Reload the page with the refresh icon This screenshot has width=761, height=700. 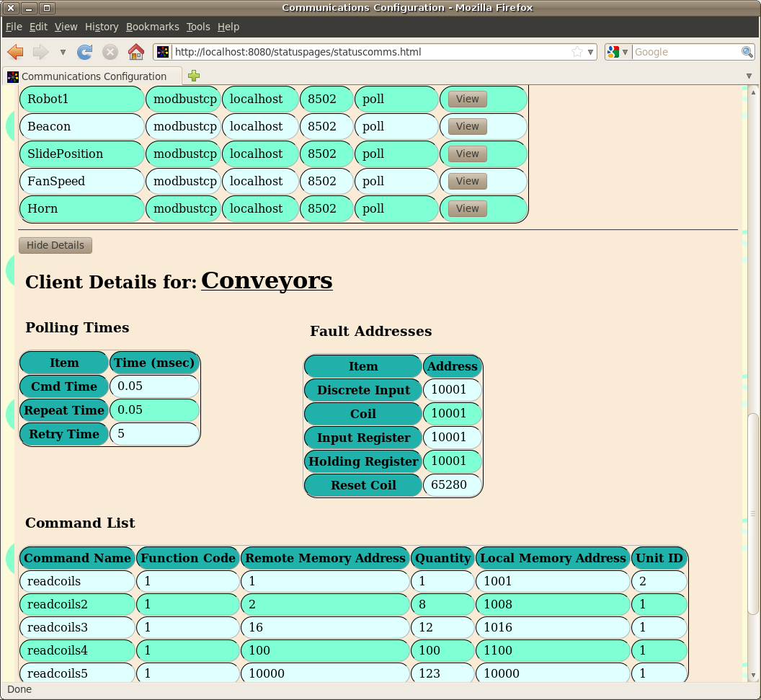click(85, 52)
